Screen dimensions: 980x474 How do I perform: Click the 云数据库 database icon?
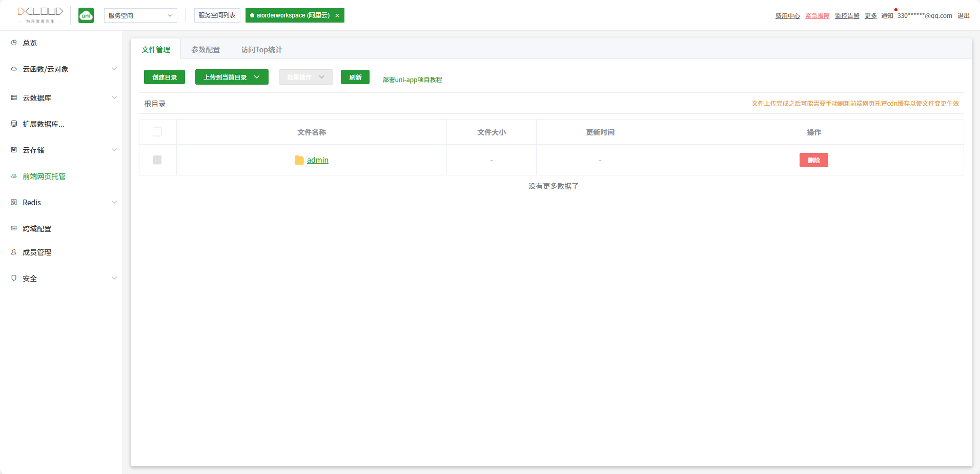(x=14, y=97)
